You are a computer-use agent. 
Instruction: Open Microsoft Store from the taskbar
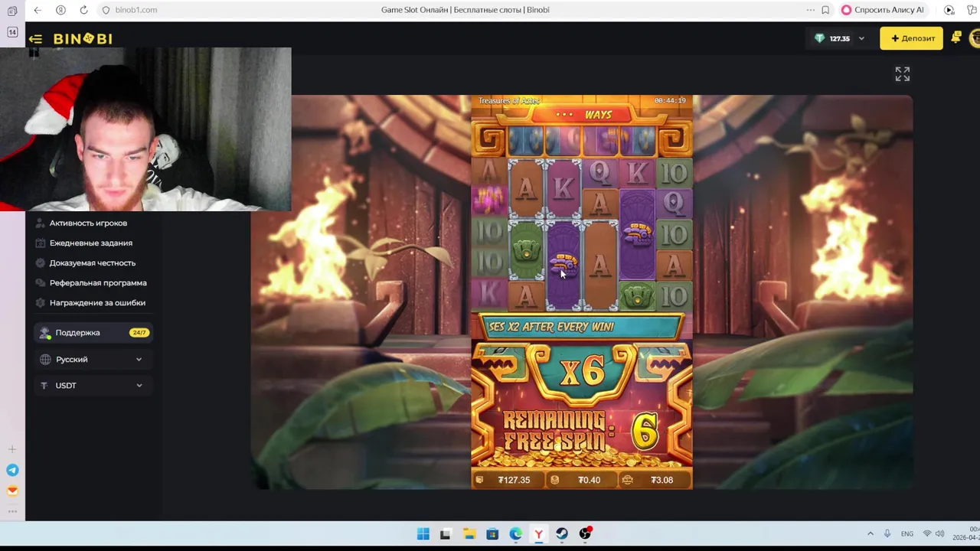tap(492, 534)
